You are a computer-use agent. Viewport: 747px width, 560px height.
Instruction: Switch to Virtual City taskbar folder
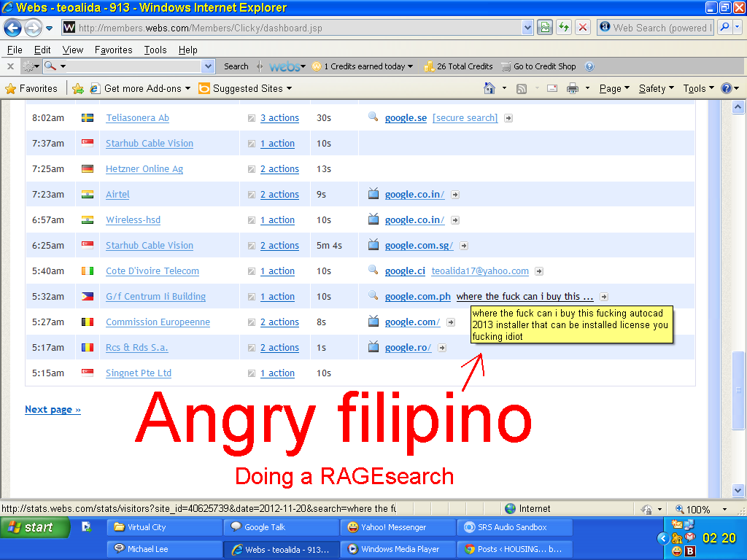point(164,527)
